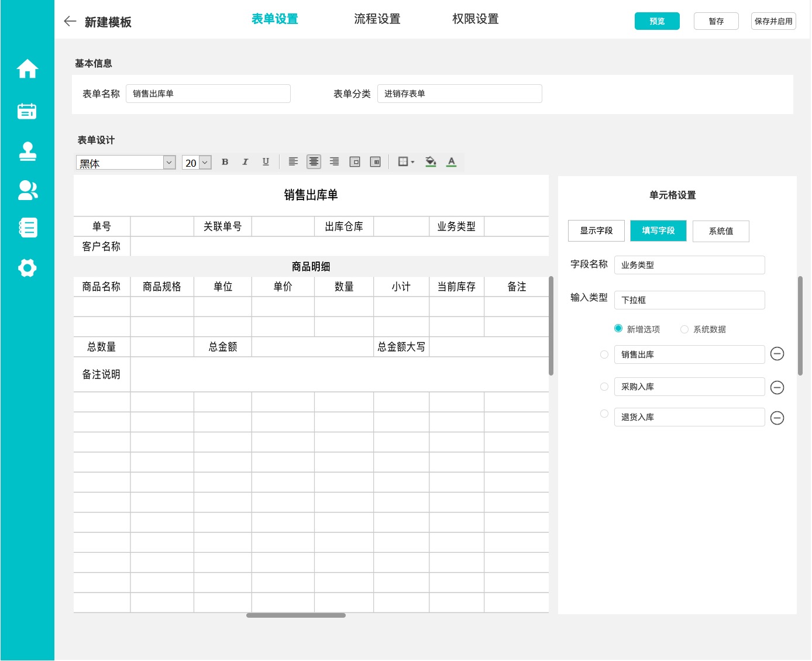The image size is (812, 661).
Task: Open the 输入类型 下拉框 dropdown
Action: (689, 300)
